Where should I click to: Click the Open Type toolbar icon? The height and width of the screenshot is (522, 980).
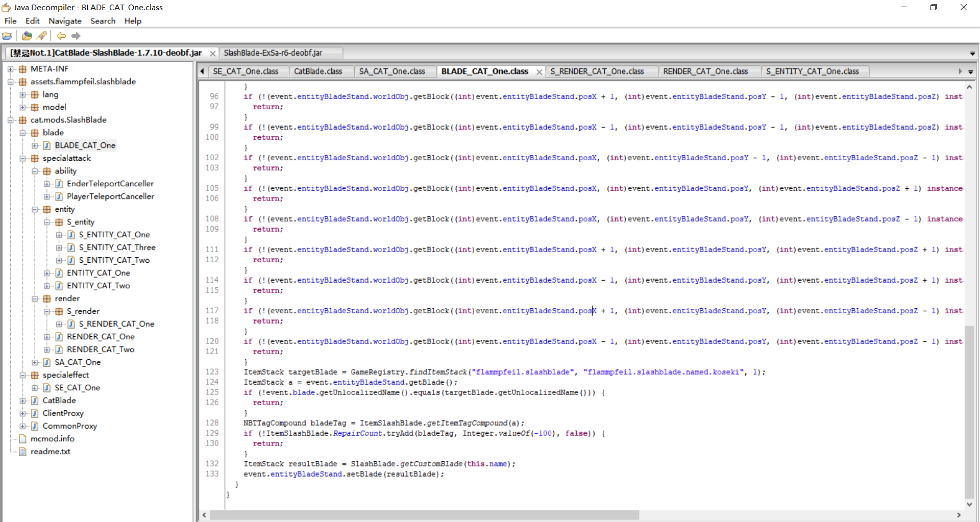(27, 36)
